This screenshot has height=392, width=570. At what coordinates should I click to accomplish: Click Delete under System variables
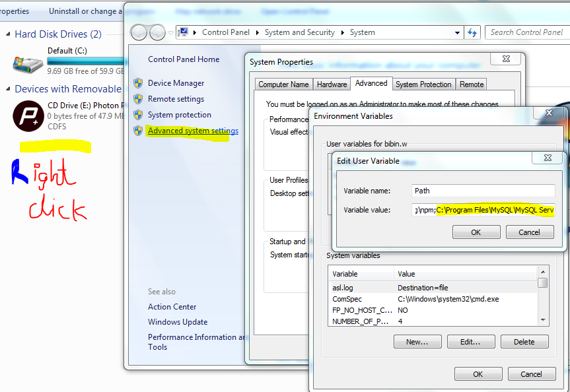[524, 342]
